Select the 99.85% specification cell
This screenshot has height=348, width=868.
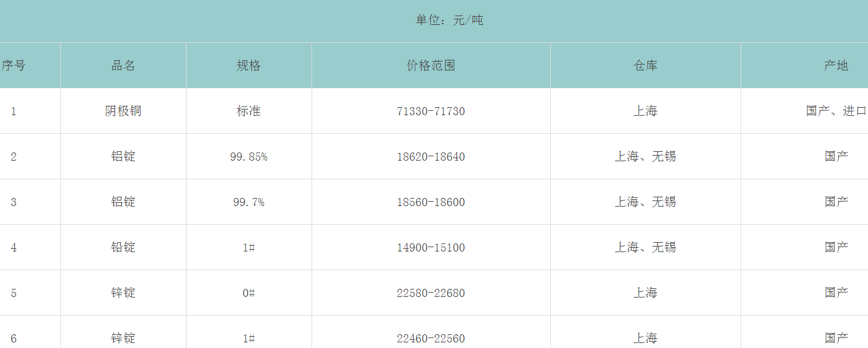(x=249, y=157)
